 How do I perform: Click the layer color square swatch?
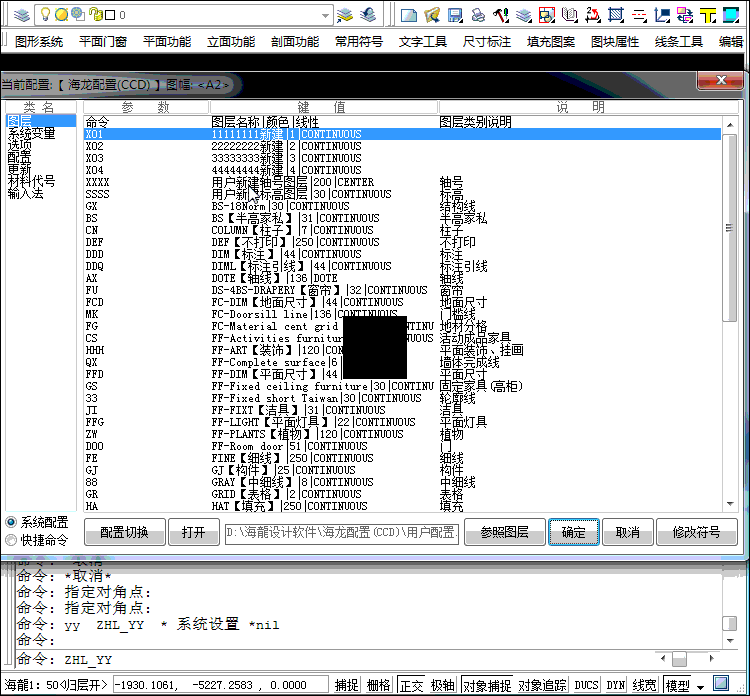tap(110, 15)
